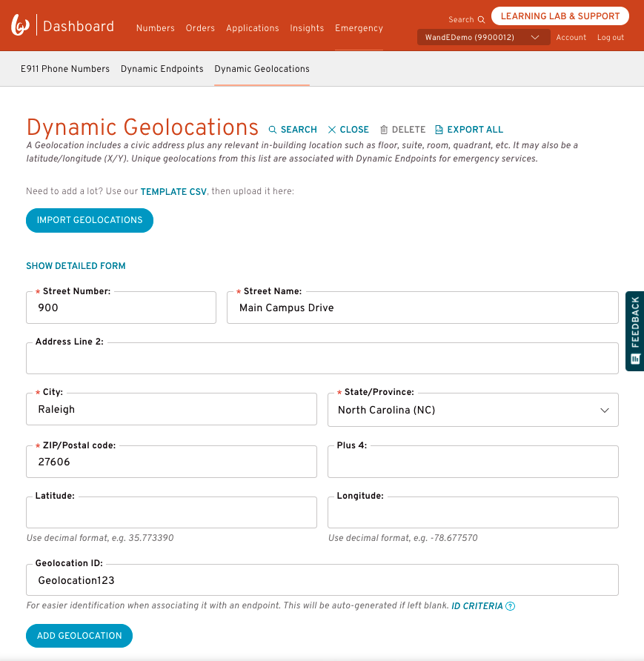Export all geolocations
Viewport: 644px width, 661px height.
click(469, 130)
